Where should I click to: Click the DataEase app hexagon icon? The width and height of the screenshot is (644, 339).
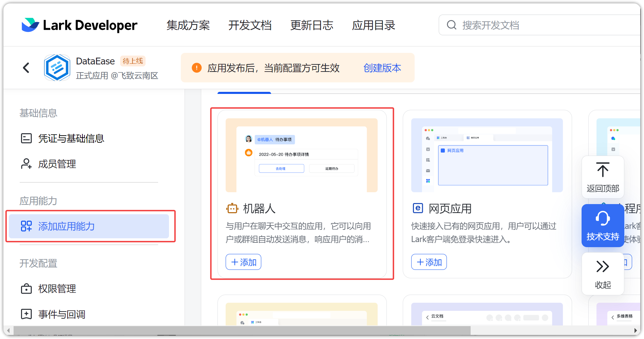(x=57, y=67)
